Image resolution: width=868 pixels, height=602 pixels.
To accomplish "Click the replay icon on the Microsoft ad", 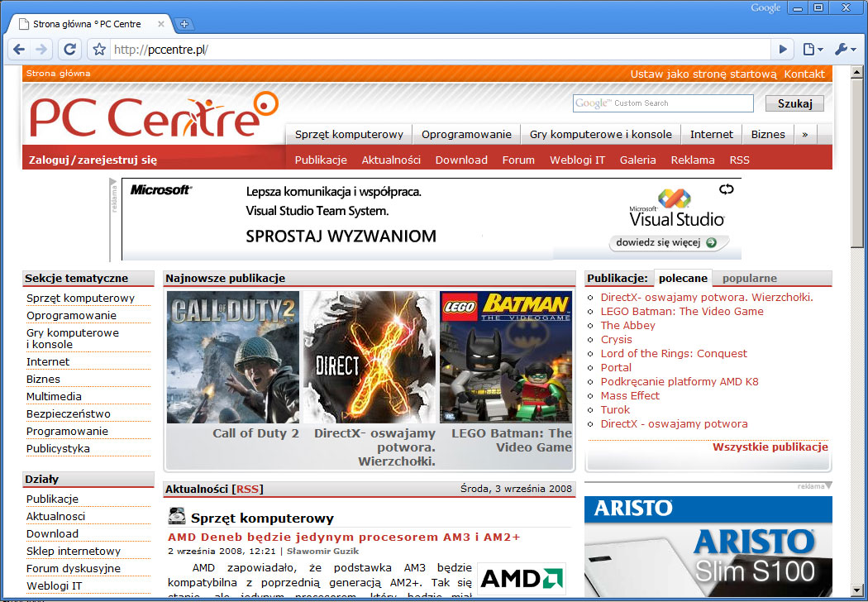I will (x=726, y=189).
